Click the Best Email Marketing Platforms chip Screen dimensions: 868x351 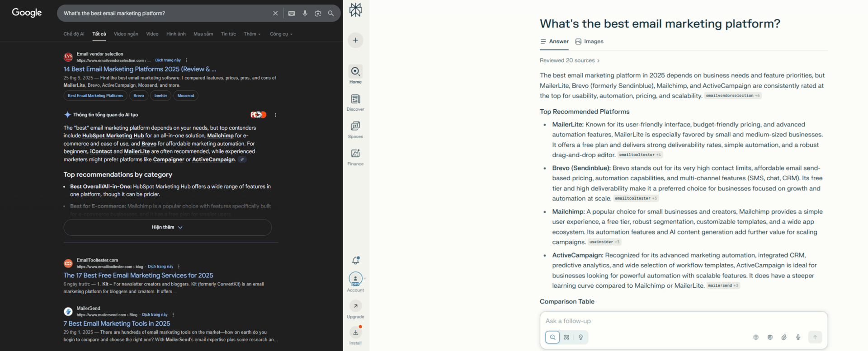coord(95,96)
